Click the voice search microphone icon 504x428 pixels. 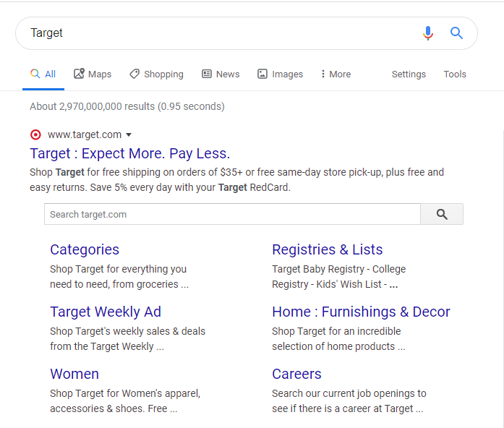pyautogui.click(x=428, y=33)
